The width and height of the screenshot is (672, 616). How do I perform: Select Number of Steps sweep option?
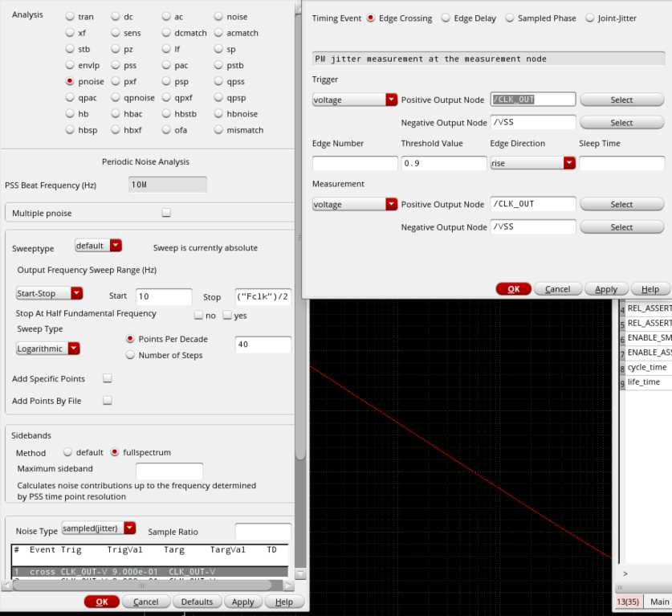click(x=131, y=355)
